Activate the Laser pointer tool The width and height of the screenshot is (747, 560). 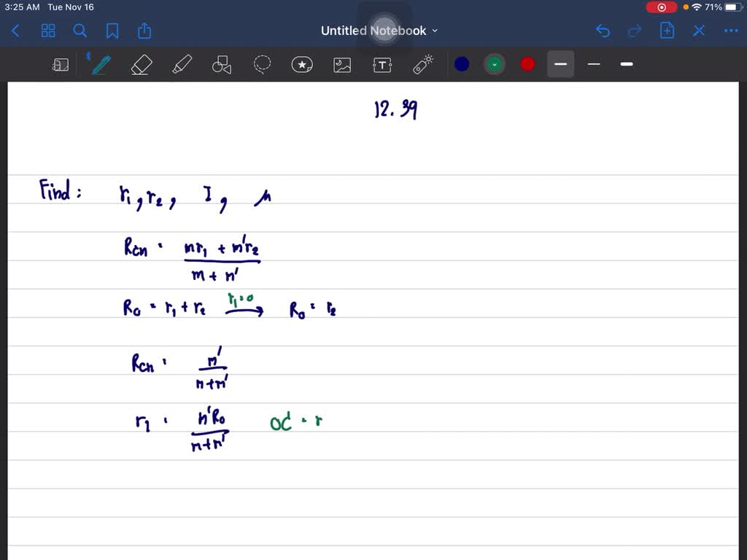point(423,64)
